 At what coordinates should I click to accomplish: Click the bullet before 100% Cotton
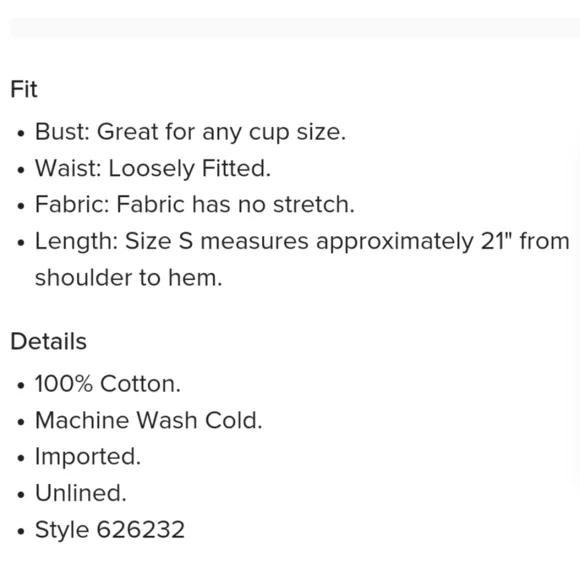21,385
